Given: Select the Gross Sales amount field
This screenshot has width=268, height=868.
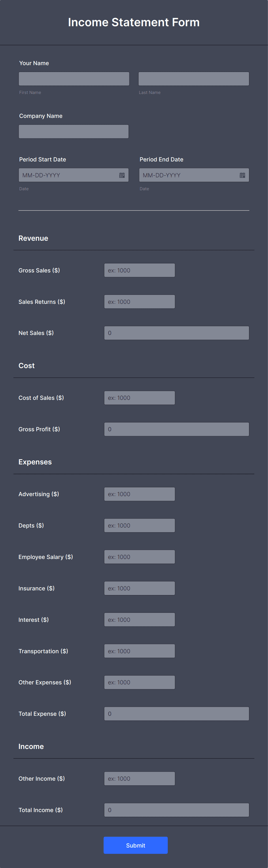Looking at the screenshot, I should [x=139, y=270].
